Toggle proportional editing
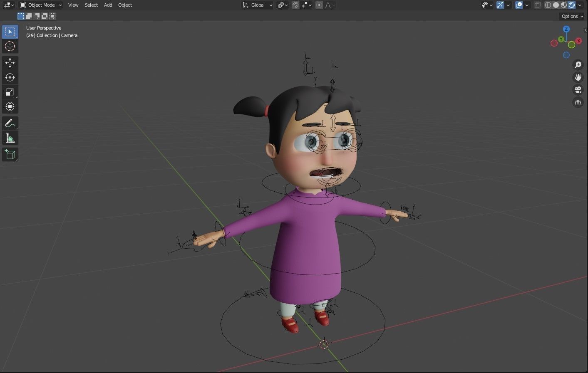 pyautogui.click(x=319, y=5)
